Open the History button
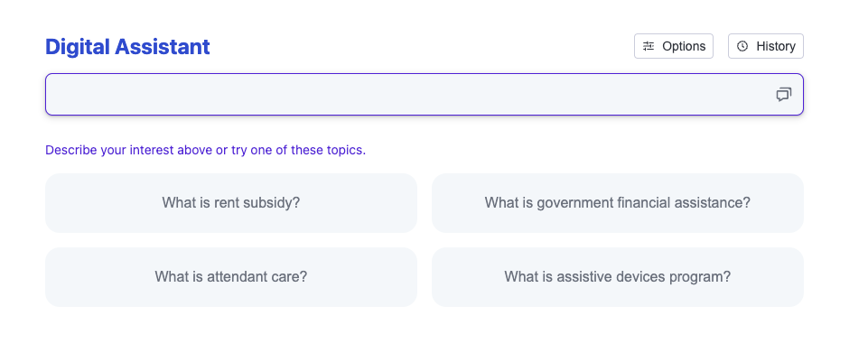The height and width of the screenshot is (362, 868). (x=765, y=46)
